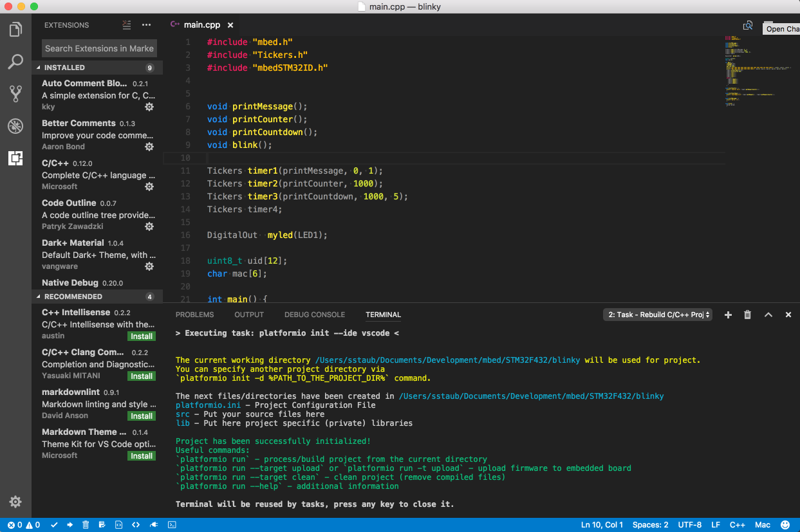800x532 pixels.
Task: Open settings gear for C/C++ extension
Action: tap(149, 187)
